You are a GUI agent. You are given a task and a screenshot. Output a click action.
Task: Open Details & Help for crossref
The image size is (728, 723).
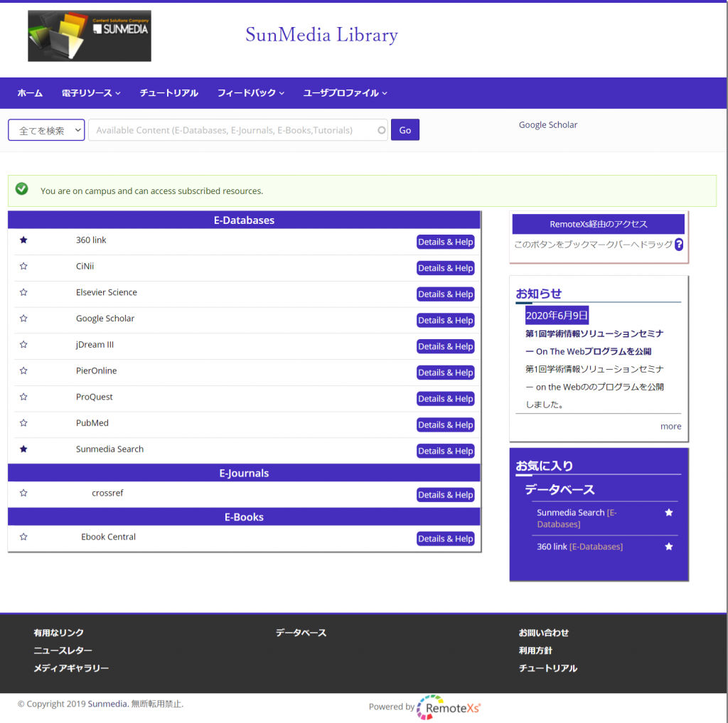pos(445,495)
